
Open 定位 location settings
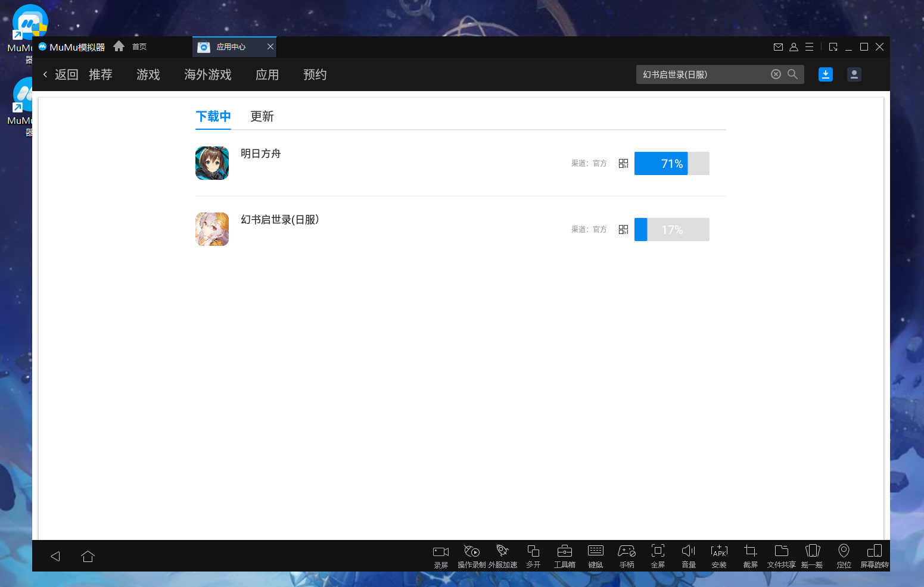coord(844,557)
